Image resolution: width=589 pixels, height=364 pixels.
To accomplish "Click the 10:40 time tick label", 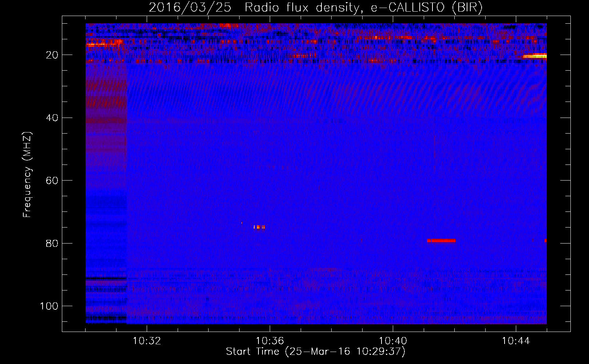I will (393, 341).
